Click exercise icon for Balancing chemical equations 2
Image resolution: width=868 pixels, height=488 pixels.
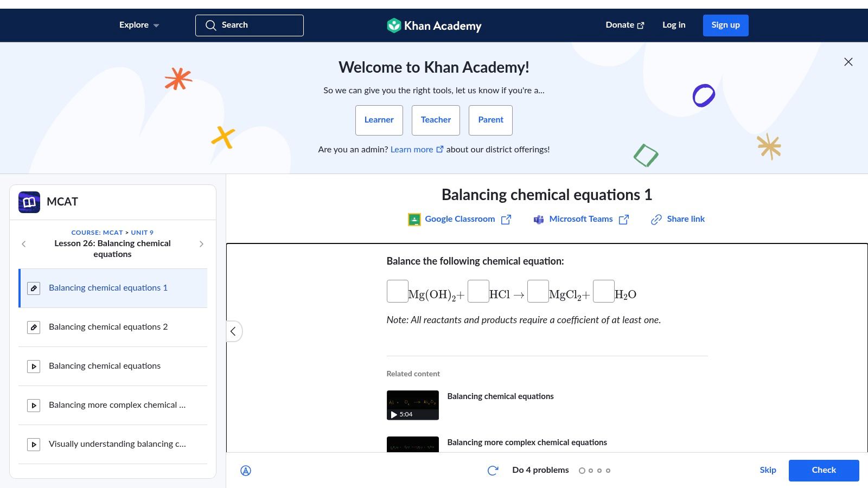click(x=34, y=328)
